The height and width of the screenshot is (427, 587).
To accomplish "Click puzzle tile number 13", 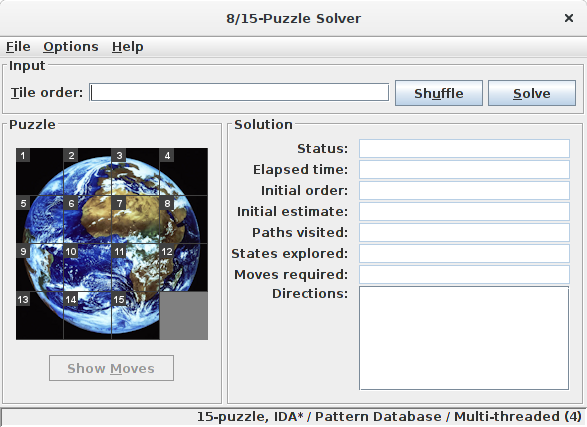I will [40, 315].
